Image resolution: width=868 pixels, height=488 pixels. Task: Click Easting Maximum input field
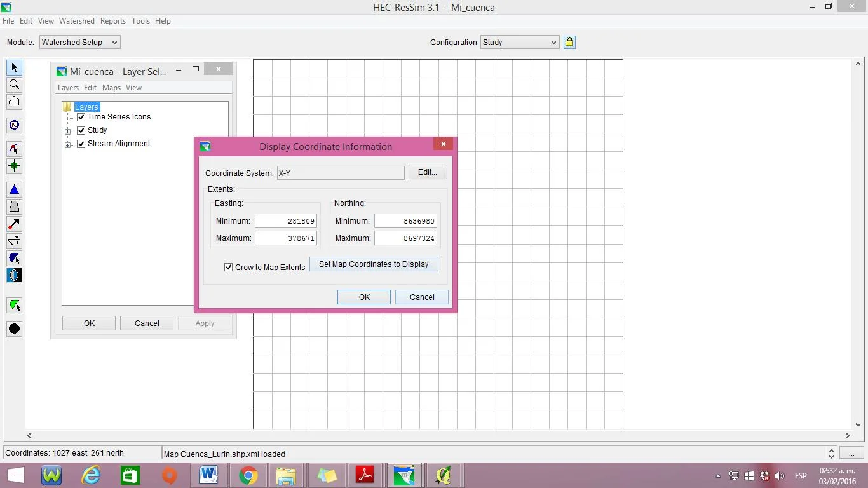(x=286, y=238)
